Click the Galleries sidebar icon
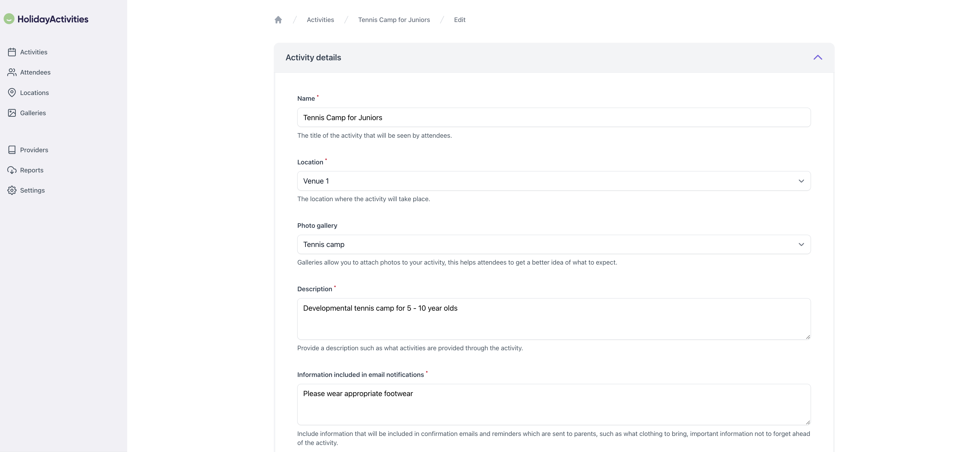 11,113
